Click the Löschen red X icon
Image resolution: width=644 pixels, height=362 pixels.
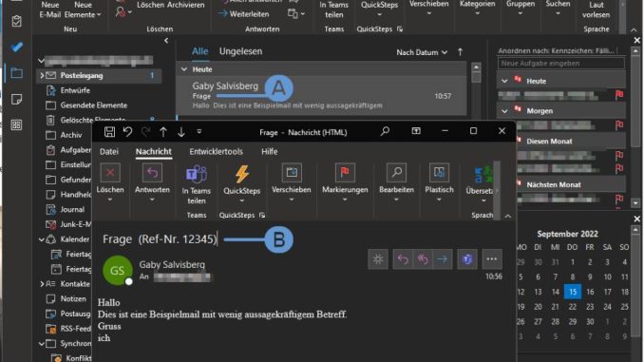pos(110,173)
